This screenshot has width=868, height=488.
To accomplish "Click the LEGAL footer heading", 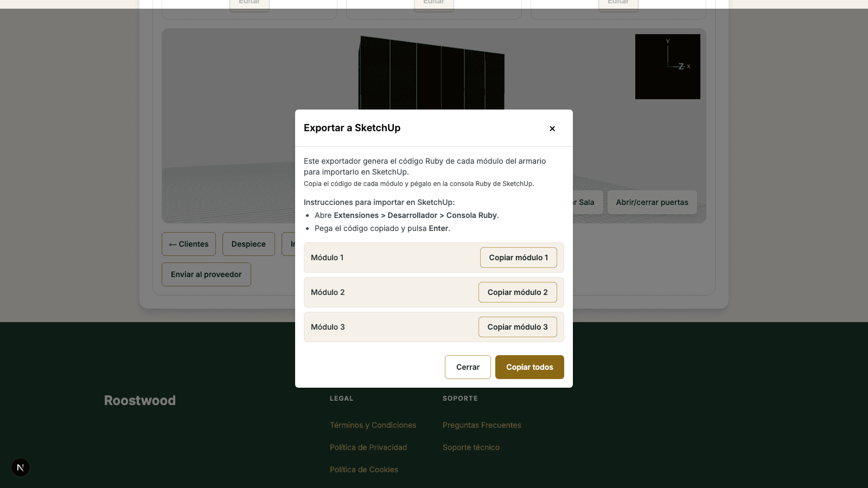I will [x=341, y=398].
